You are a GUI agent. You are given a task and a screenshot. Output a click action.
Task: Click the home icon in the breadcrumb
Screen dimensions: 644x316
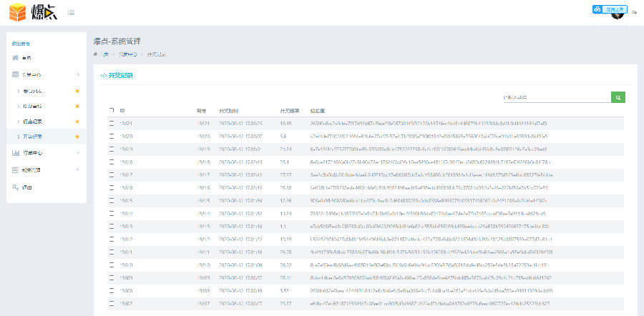95,54
